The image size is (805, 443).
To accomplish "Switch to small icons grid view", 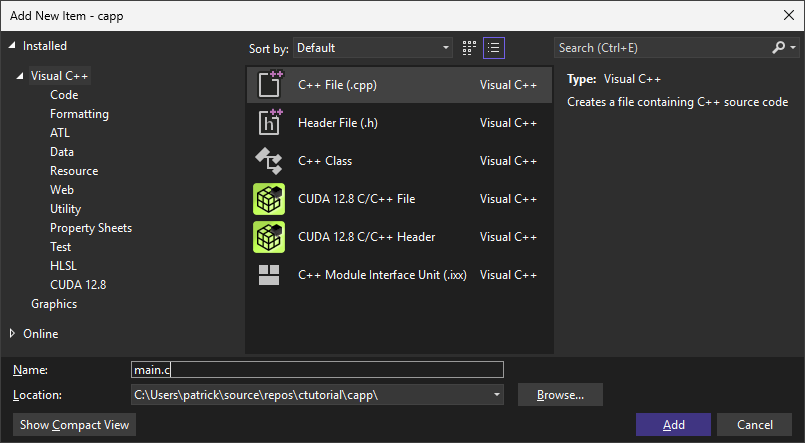I will pos(469,48).
